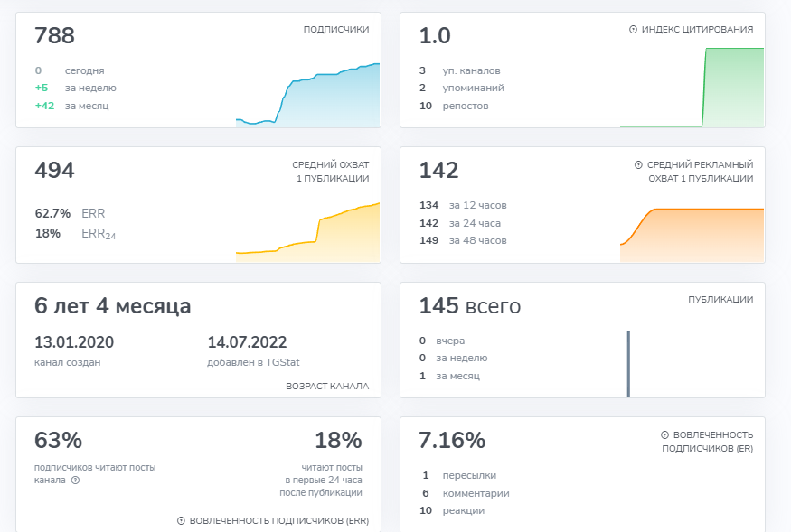791x532 pixels.
Task: Click the '3 уп. каналов' row
Action: point(459,70)
